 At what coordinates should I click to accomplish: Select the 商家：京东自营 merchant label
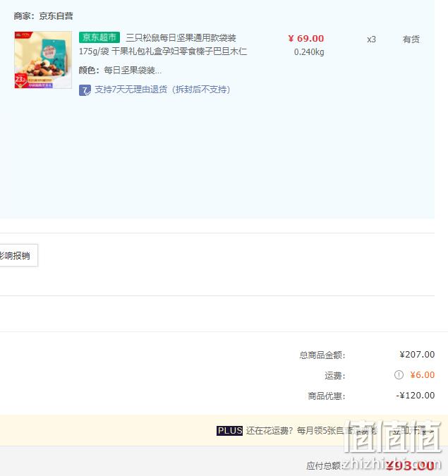coord(43,16)
